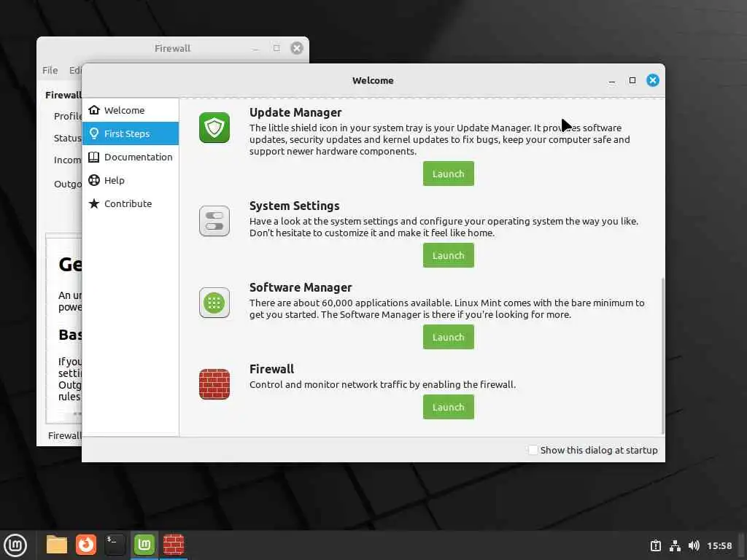The height and width of the screenshot is (560, 747).
Task: Open the clock showing 15:58
Action: coord(719,545)
